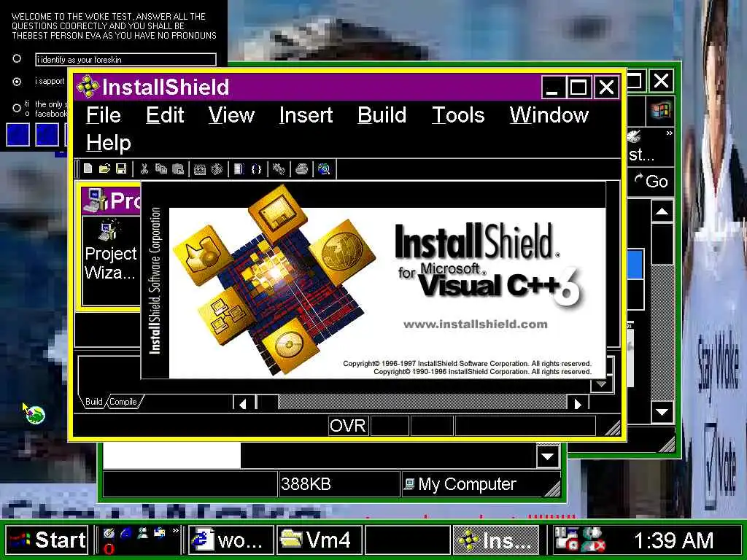Click the globe web toolbar icon
Viewport: 747px width, 560px height.
tap(324, 168)
